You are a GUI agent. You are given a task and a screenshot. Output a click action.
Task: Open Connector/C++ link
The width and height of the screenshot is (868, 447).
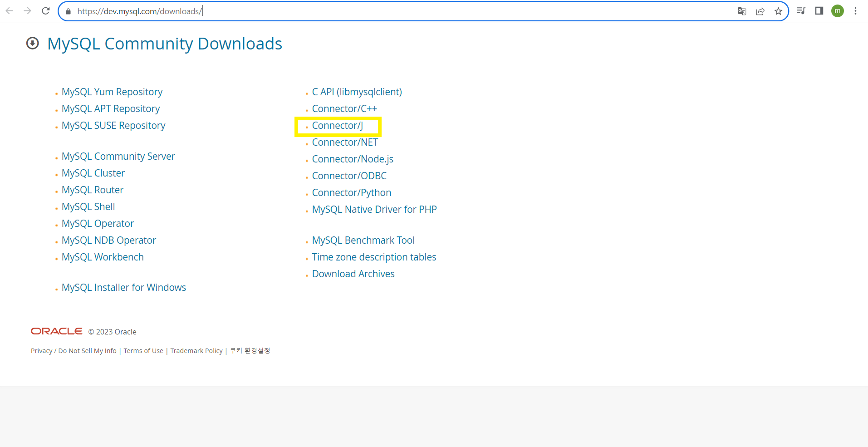(344, 109)
